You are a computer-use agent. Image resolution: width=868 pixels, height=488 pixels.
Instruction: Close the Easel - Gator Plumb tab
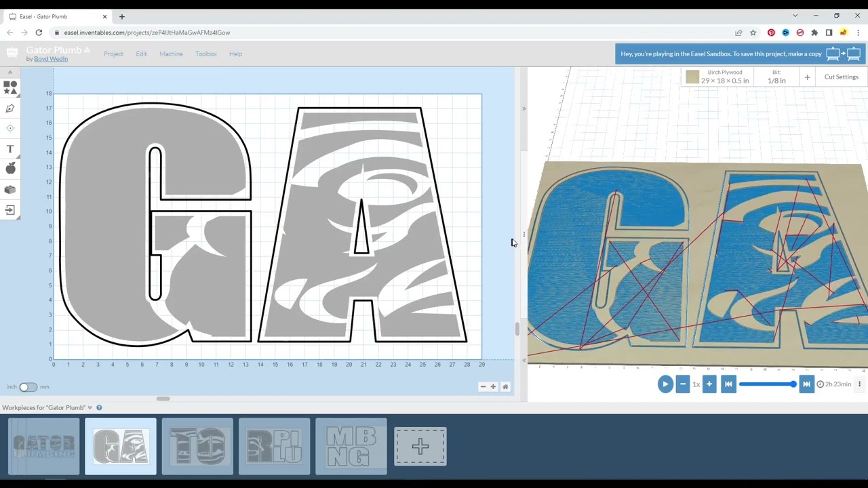click(105, 16)
